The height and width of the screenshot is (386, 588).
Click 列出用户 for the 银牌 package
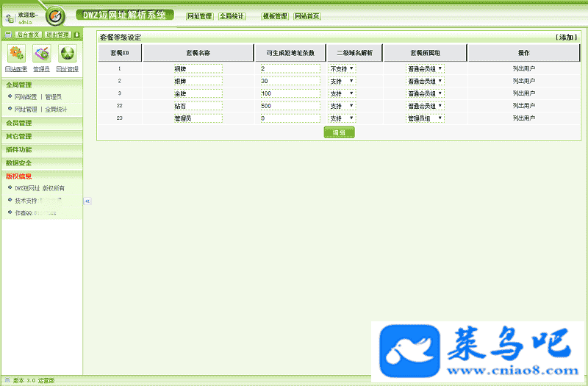[x=524, y=81]
